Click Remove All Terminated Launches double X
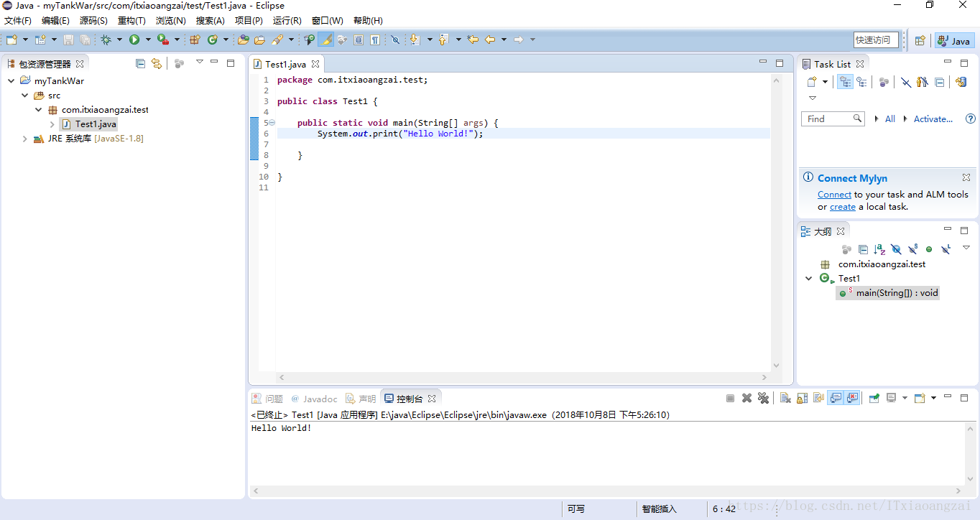Screen dimensions: 980x520 tap(763, 398)
